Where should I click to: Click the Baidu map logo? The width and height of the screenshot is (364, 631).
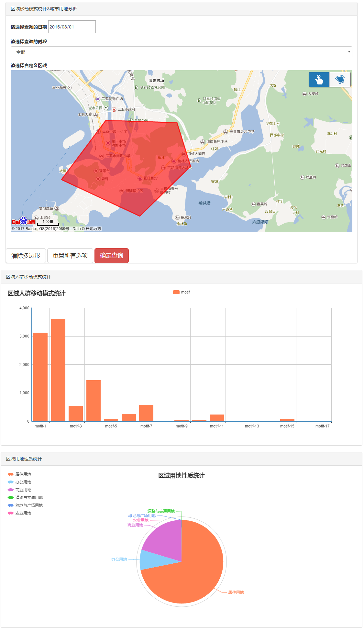pyautogui.click(x=23, y=221)
